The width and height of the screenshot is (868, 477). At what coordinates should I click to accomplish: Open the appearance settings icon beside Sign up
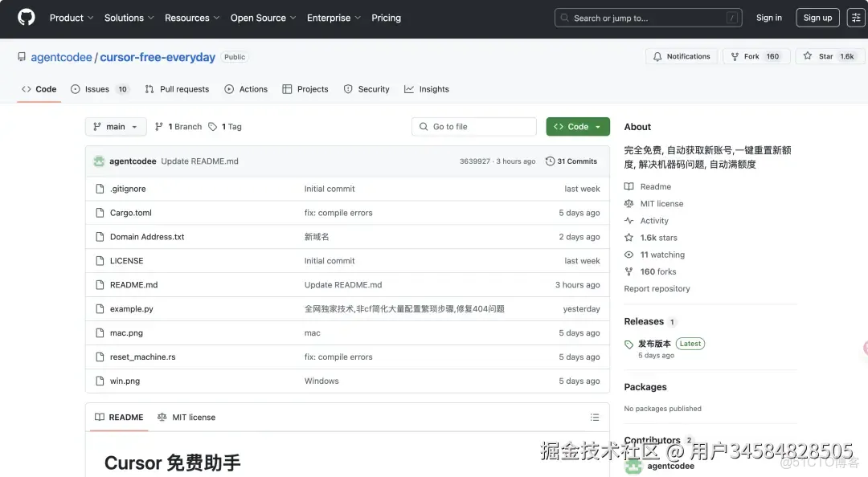coord(855,17)
